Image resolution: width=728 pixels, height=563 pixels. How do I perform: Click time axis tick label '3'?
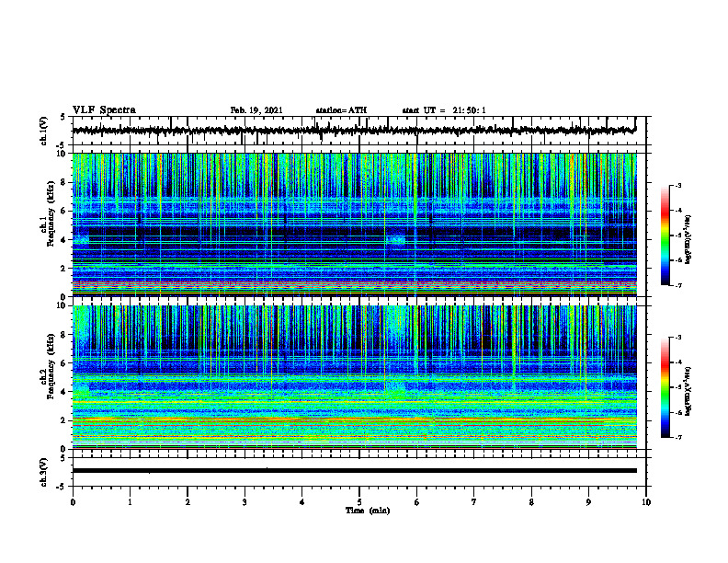pos(245,502)
